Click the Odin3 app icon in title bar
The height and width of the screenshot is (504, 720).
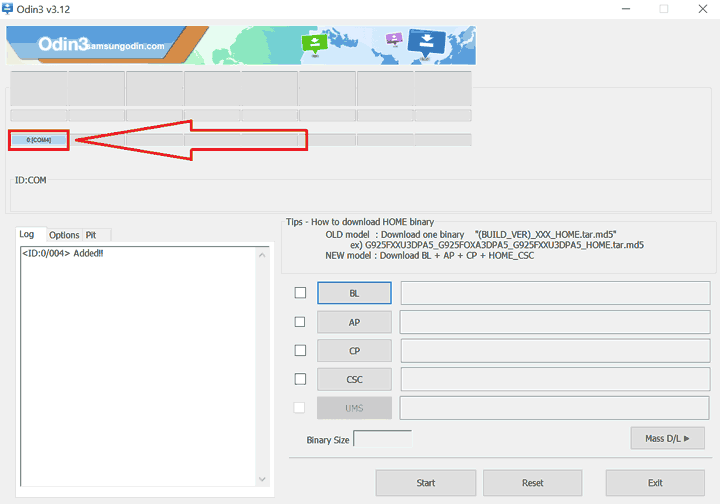click(x=9, y=9)
